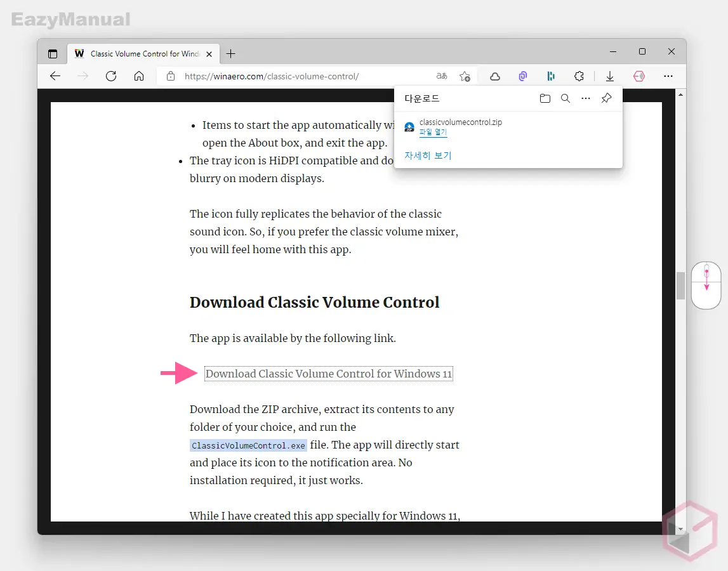Open the Extensions puzzle menu
728x571 pixels.
pyautogui.click(x=579, y=76)
